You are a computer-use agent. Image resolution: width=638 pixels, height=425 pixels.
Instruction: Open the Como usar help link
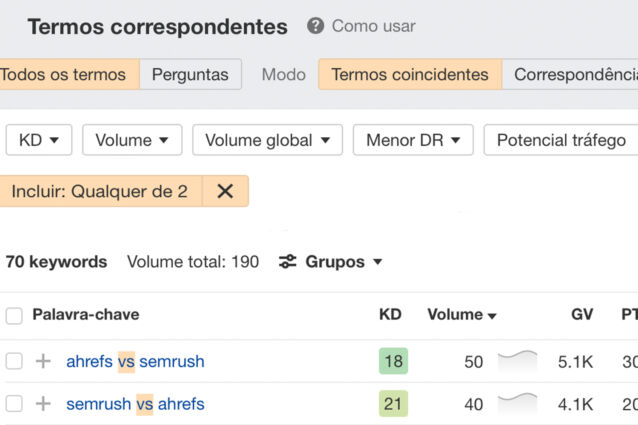click(373, 26)
